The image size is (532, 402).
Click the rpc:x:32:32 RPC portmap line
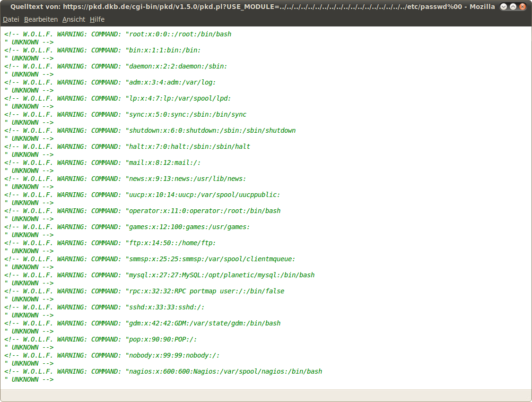[x=206, y=291]
